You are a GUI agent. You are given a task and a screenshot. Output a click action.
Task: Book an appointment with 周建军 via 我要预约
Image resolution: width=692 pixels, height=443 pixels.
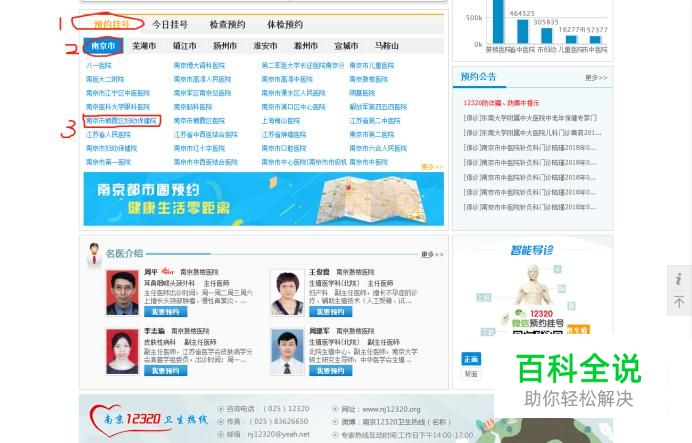point(330,371)
